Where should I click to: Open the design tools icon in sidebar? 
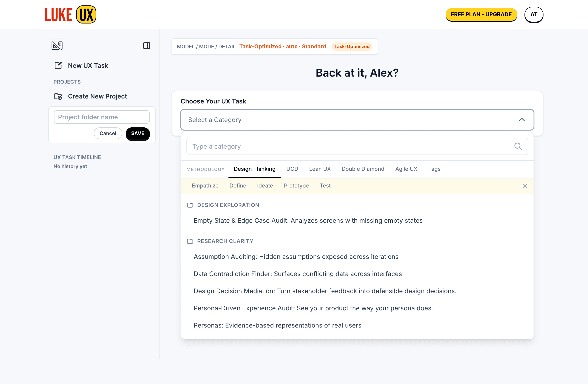(57, 46)
